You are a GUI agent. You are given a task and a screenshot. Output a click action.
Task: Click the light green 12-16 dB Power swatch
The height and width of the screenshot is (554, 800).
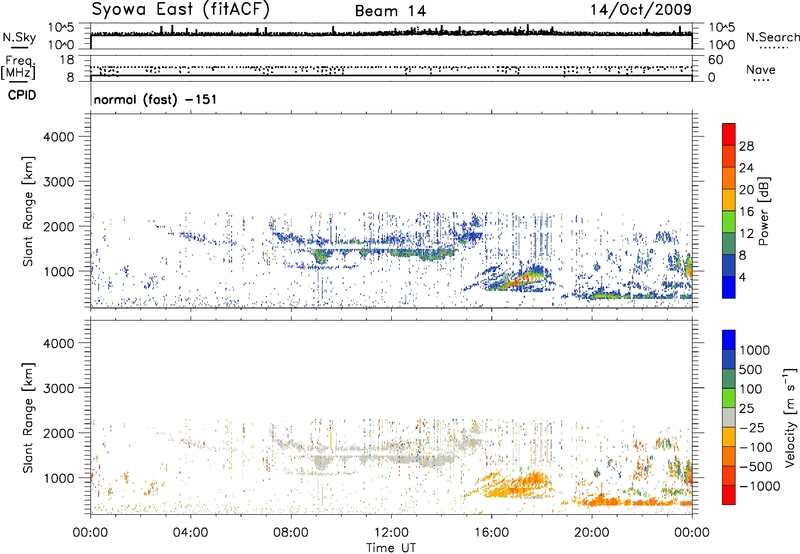click(x=729, y=221)
